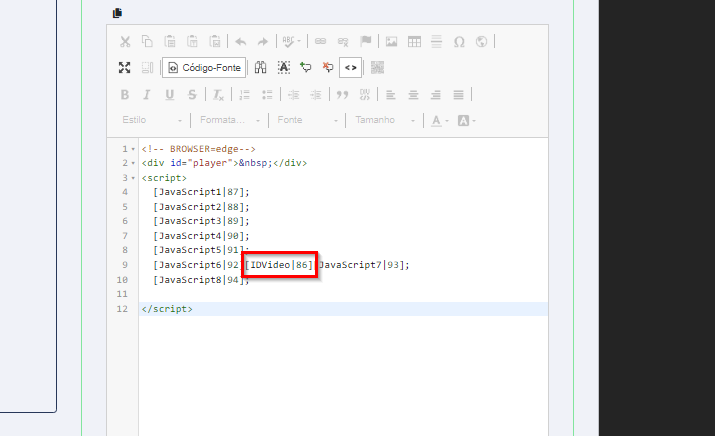Open the text color picker
This screenshot has width=715, height=436.
click(x=440, y=120)
